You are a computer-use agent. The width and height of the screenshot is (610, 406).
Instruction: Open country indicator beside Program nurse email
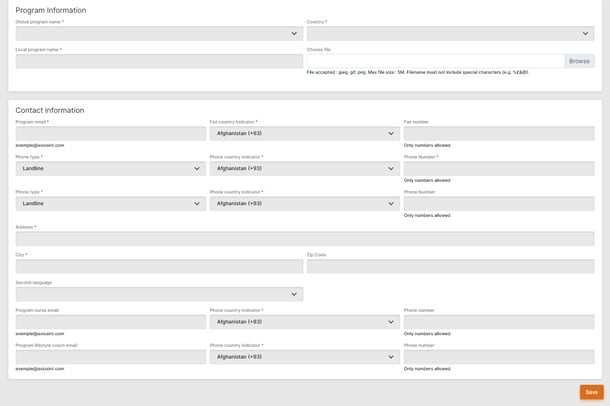304,322
